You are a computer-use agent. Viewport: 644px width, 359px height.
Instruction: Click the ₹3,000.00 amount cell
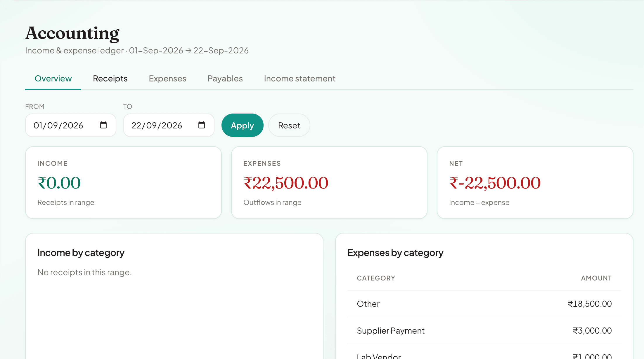592,331
